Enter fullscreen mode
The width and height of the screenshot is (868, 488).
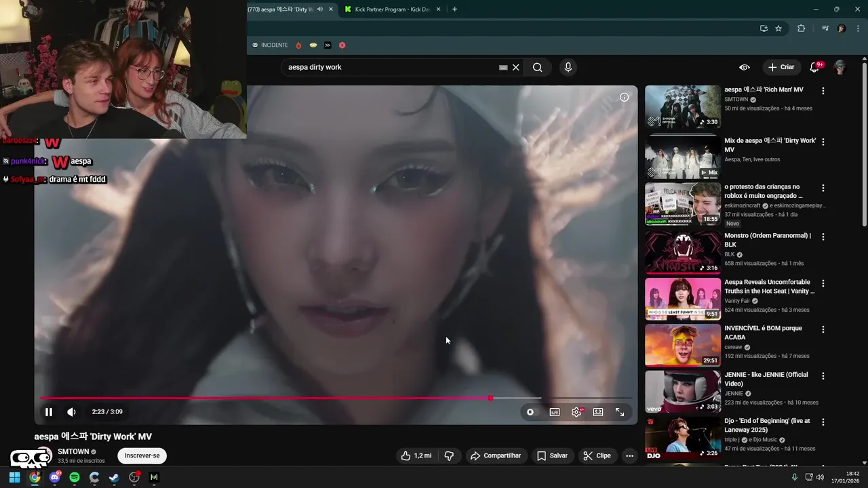(620, 411)
